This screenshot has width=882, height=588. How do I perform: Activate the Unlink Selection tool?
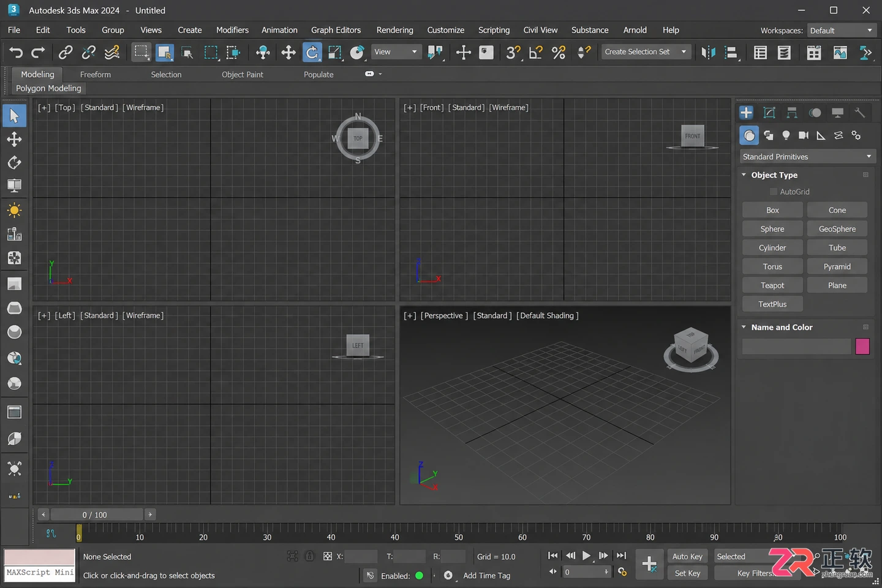pos(89,53)
